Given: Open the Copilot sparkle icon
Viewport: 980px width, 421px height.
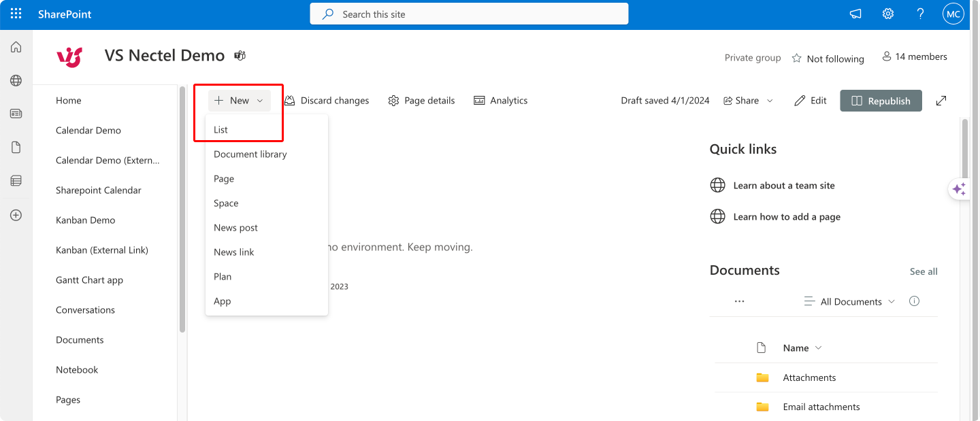Looking at the screenshot, I should click(x=959, y=189).
